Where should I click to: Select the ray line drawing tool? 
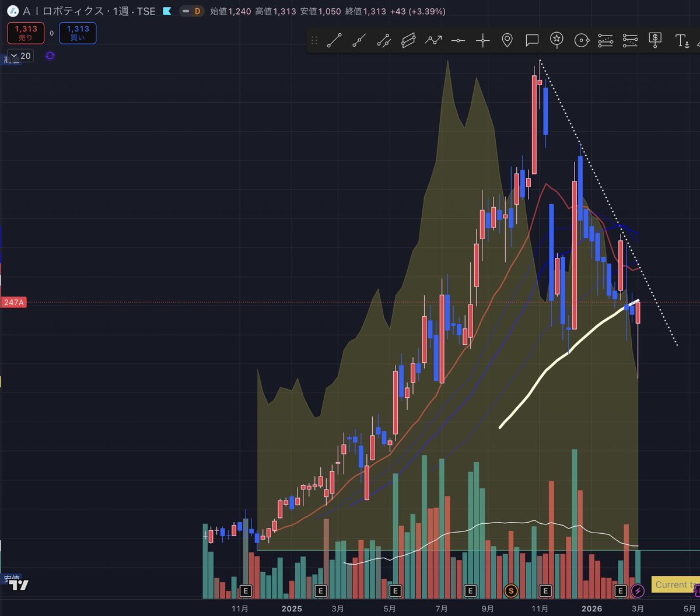point(359,40)
